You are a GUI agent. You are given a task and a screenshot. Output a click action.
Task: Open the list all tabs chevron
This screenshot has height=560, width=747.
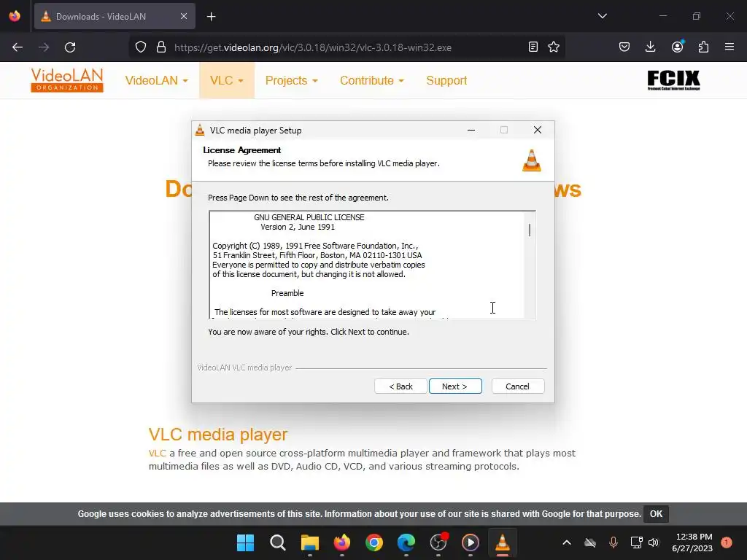(x=602, y=16)
